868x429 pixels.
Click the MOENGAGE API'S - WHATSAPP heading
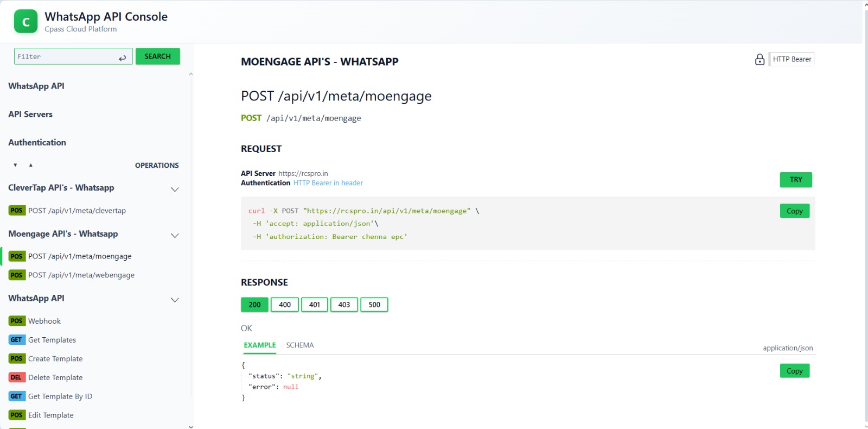point(320,62)
